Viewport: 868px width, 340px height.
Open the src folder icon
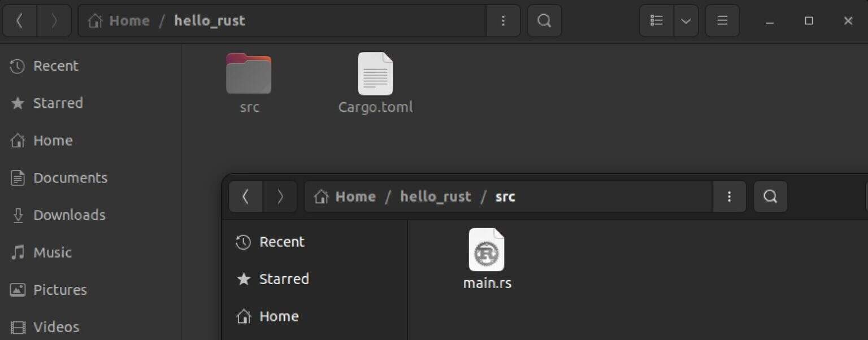[249, 74]
